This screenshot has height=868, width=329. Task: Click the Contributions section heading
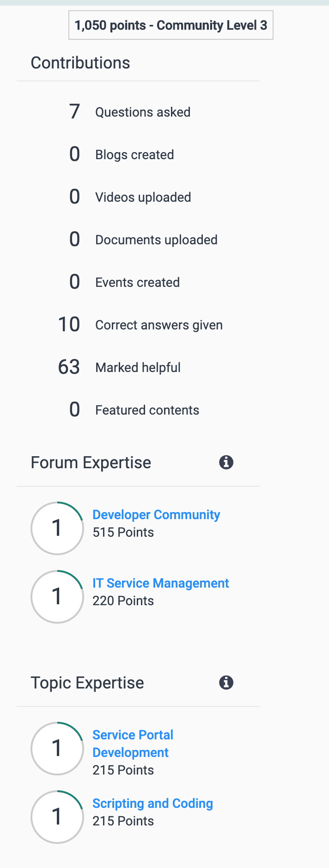80,63
